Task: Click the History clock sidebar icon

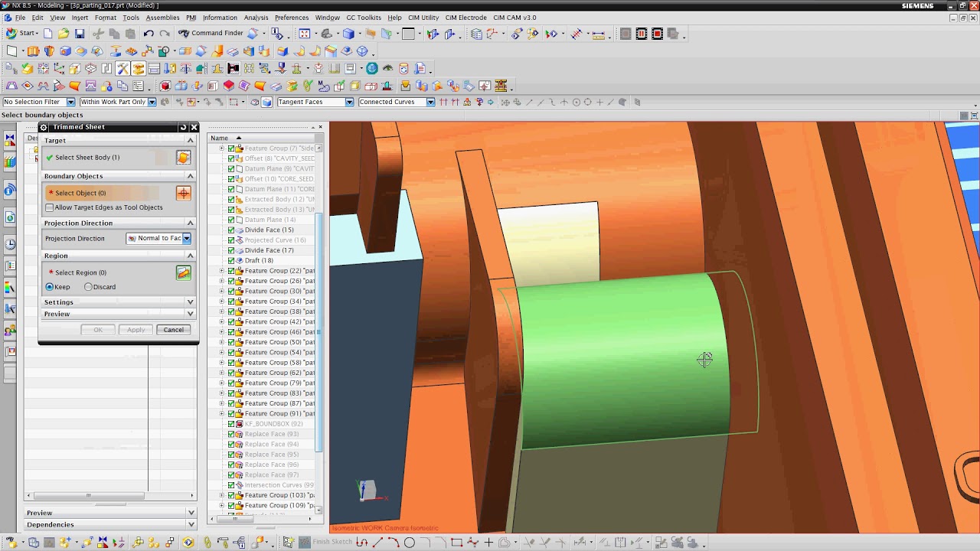Action: click(x=10, y=244)
